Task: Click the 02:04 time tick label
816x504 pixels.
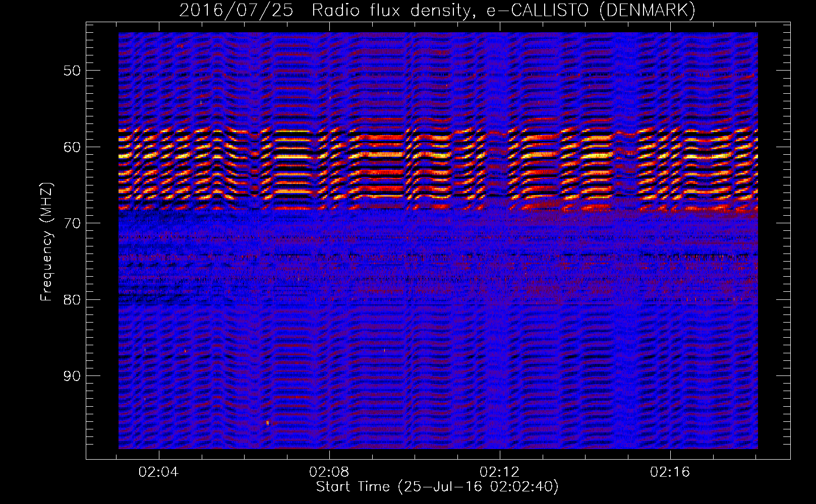Action: pos(159,472)
